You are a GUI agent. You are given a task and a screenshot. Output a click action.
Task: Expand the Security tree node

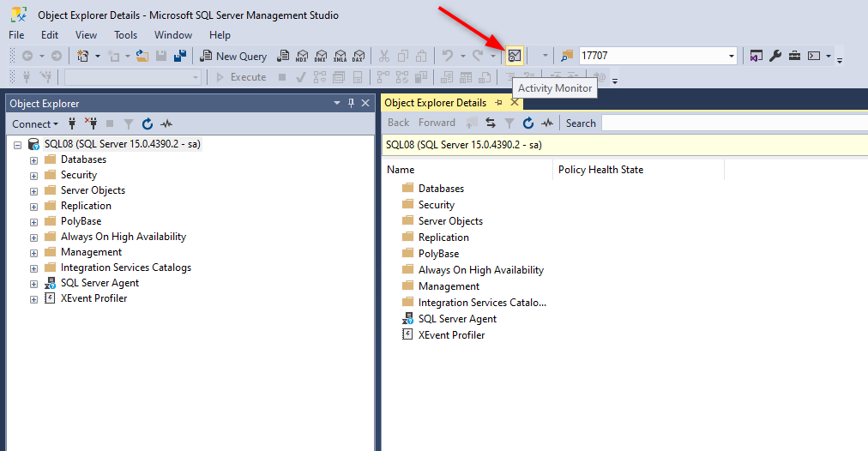click(x=33, y=176)
